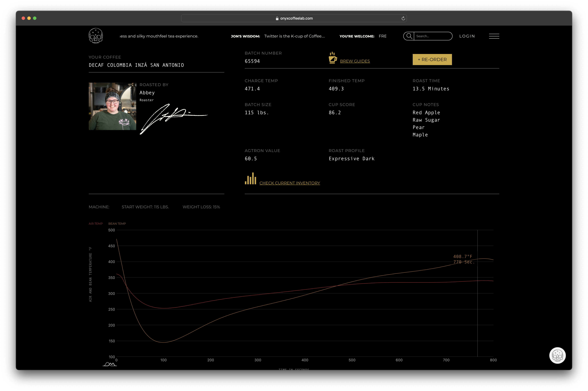Click the browser reload icon

403,18
